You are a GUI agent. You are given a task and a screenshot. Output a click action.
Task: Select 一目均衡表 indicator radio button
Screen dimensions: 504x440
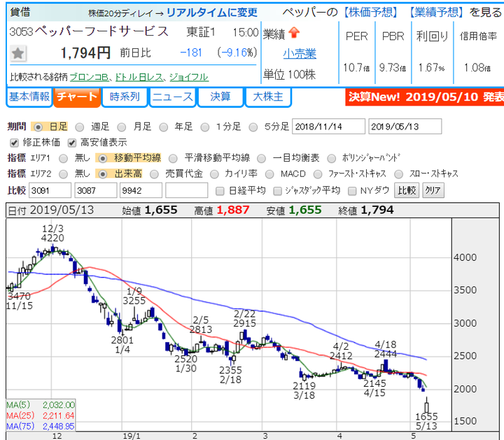click(261, 158)
